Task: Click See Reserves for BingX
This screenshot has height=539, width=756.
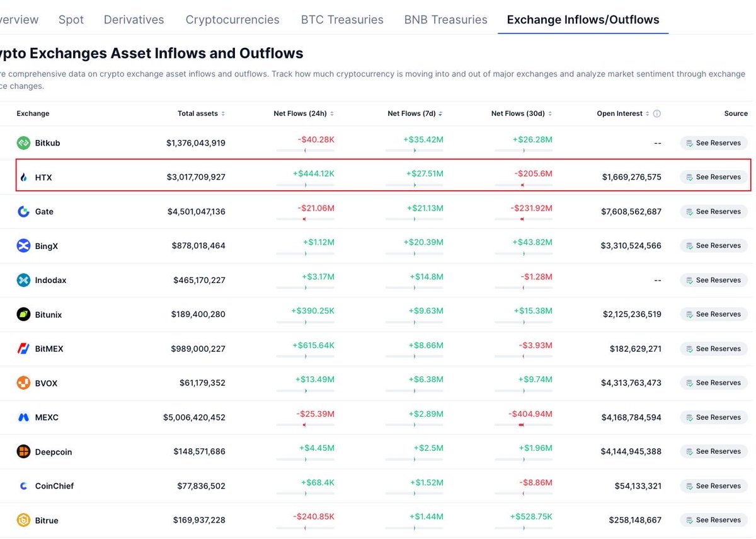Action: [x=714, y=246]
